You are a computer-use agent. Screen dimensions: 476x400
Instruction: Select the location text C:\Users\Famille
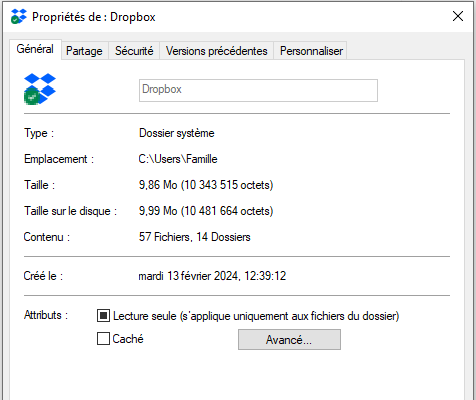pyautogui.click(x=178, y=159)
